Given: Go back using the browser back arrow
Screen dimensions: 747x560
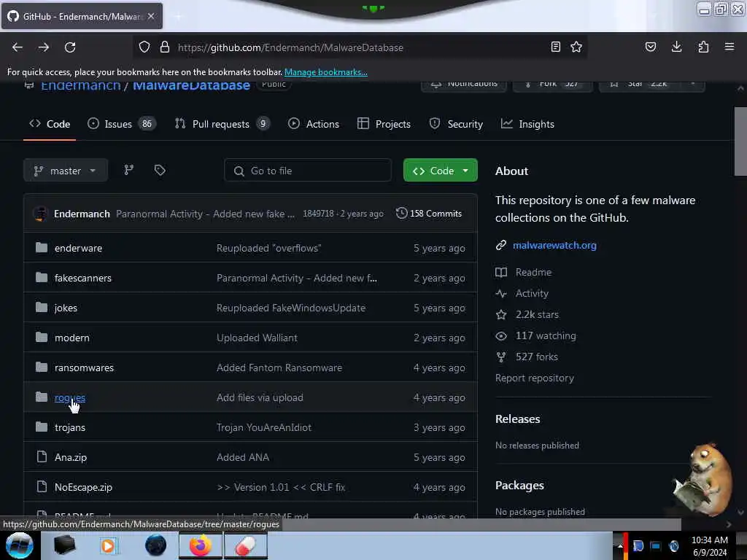Looking at the screenshot, I should 18,47.
